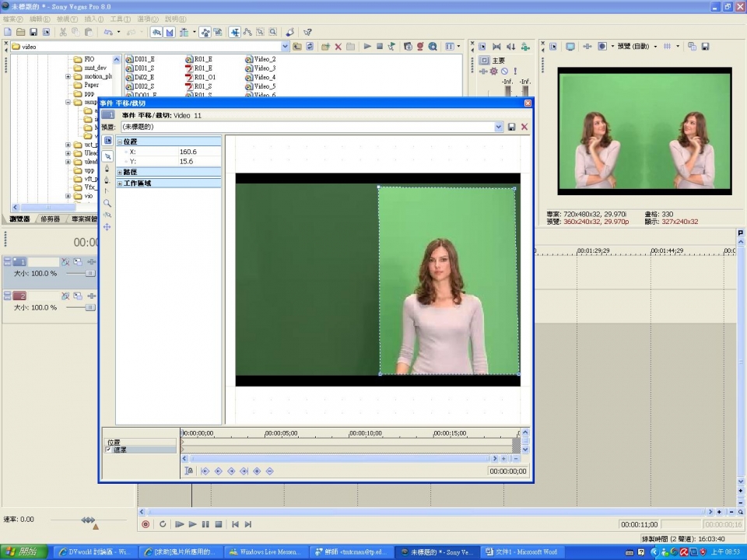Toggle the 遮罩 mask checkbox
747x560 pixels.
108,450
